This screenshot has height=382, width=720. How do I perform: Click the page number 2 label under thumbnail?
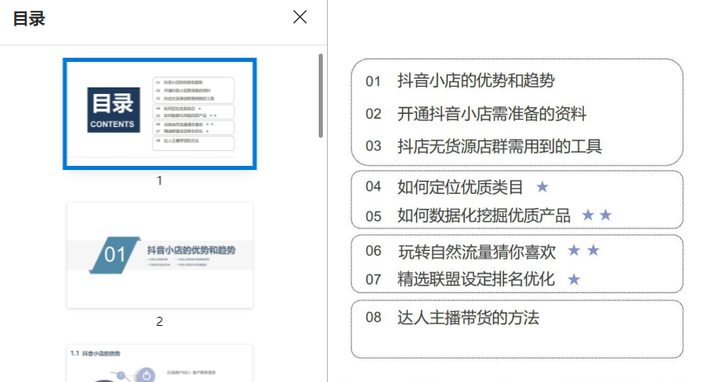point(159,321)
